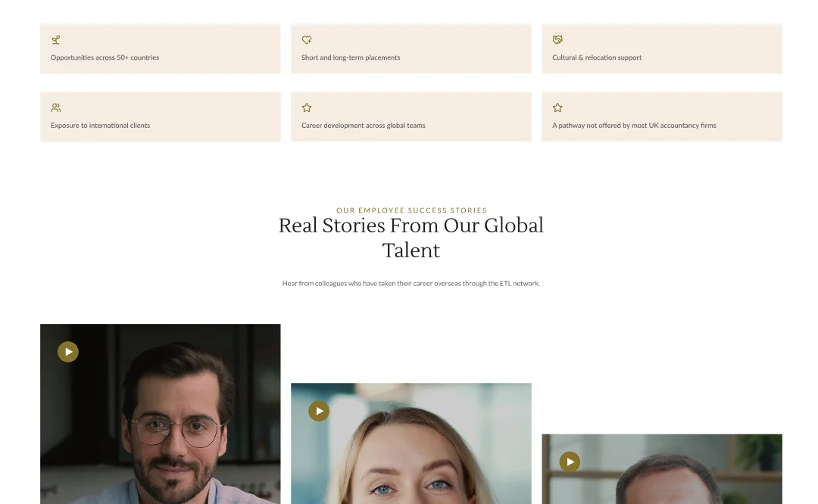The width and height of the screenshot is (818, 504).
Task: Click 'A pathway not offered by most UK accountancy firms'
Action: 634,126
